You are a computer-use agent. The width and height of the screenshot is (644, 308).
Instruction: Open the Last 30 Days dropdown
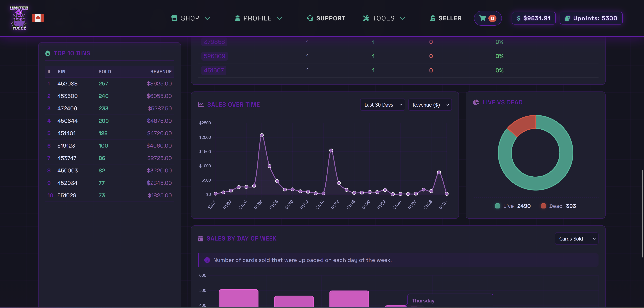coord(383,105)
